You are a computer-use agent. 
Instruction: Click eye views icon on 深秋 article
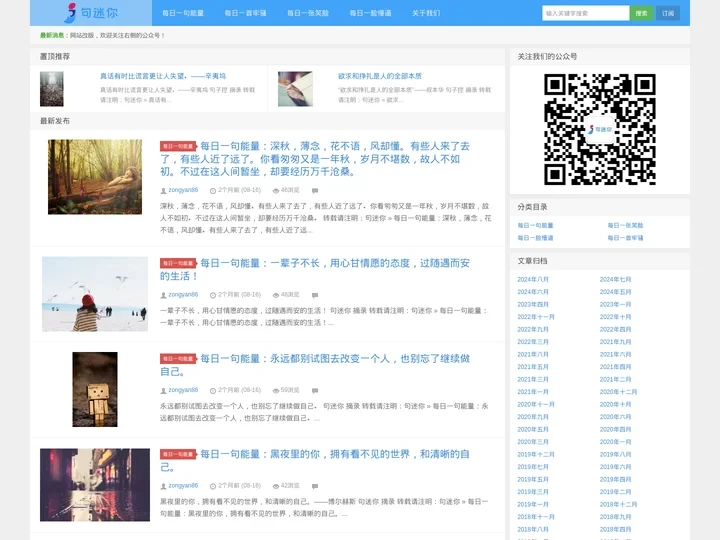coord(276,191)
